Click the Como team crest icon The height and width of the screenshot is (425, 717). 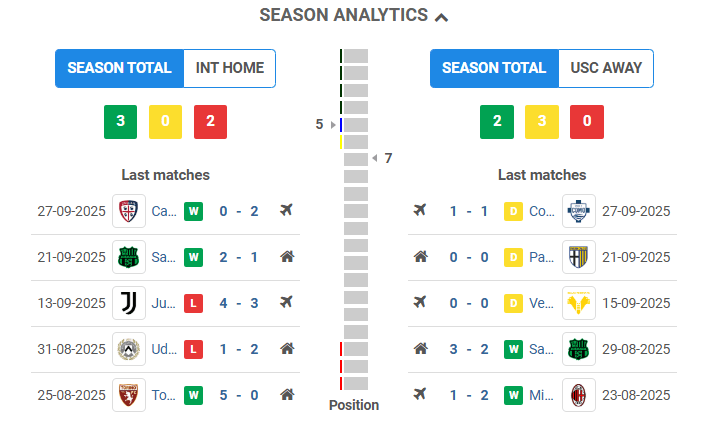pos(579,211)
